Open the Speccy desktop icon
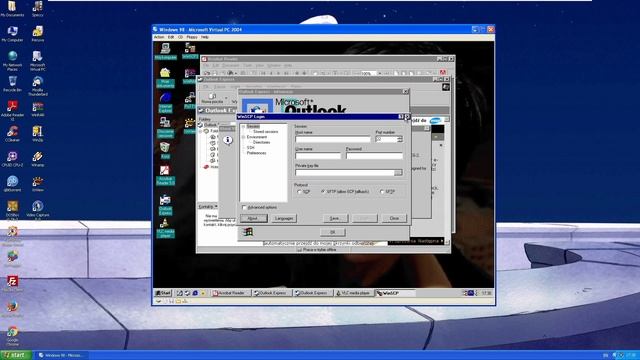Viewport: 640px width, 360px height. 38,9
